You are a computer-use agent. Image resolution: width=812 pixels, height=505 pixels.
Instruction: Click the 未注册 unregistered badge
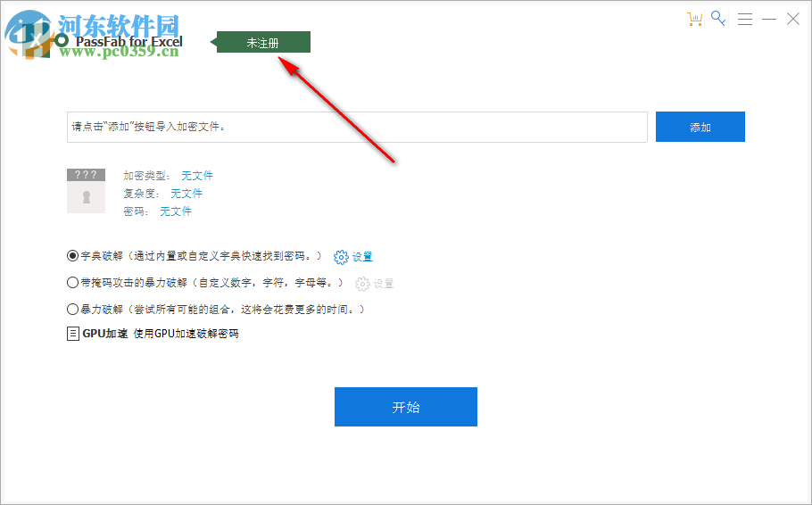(x=263, y=43)
